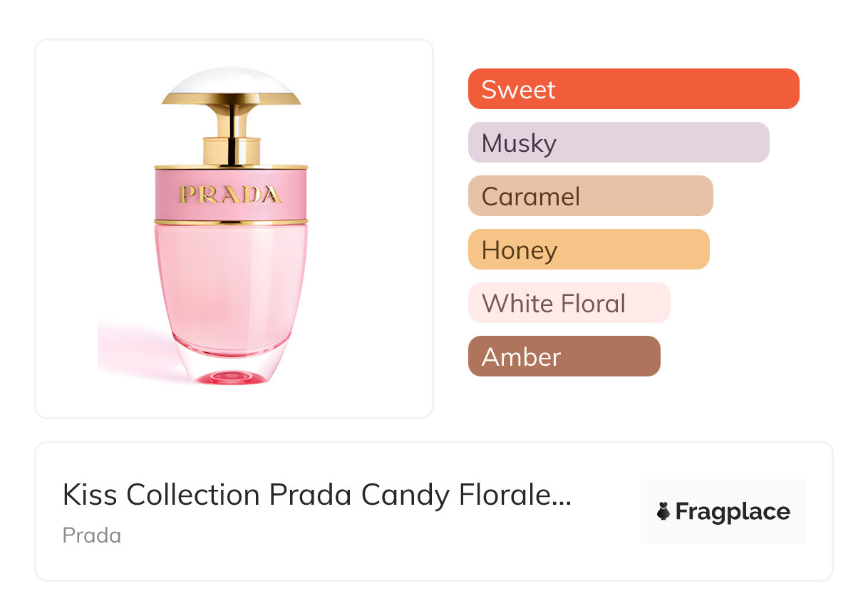Select the White Floral accord bar
The height and width of the screenshot is (616, 868).
[569, 303]
